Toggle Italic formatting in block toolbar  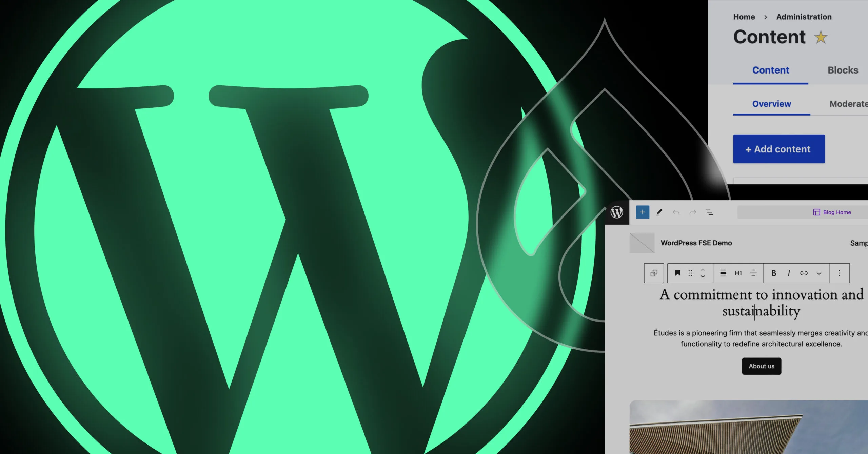click(x=789, y=273)
